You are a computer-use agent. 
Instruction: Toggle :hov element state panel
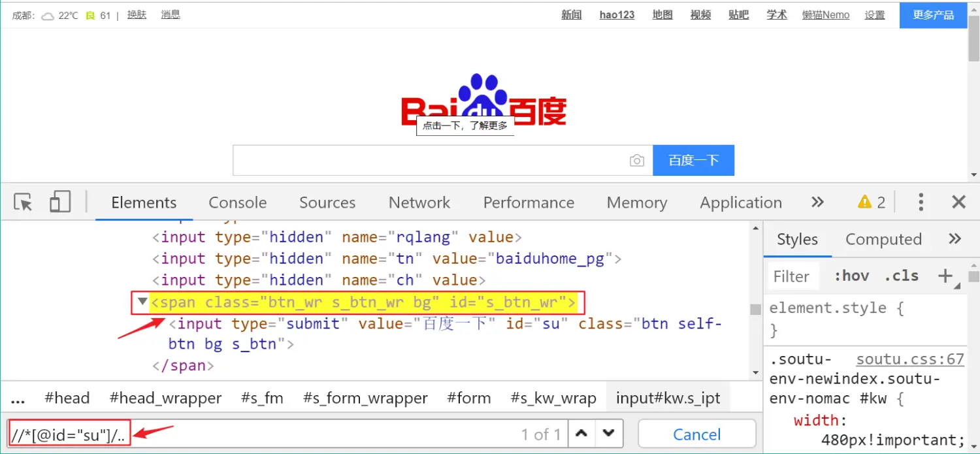[x=851, y=276]
